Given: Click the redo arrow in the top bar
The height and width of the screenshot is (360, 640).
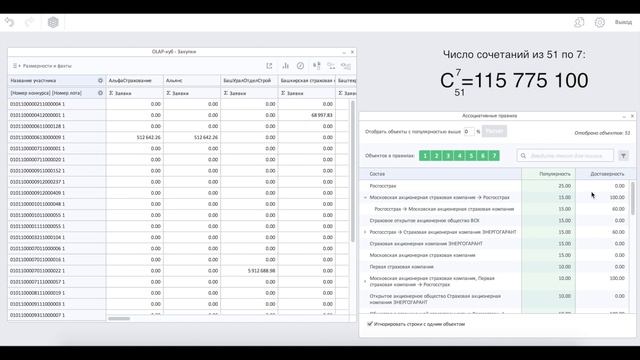Looking at the screenshot, I should click(29, 22).
